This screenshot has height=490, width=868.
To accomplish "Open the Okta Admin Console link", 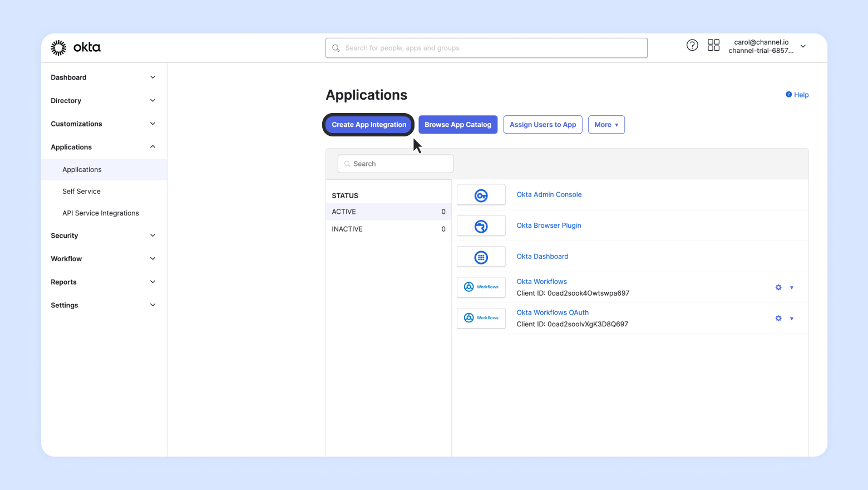I will tap(549, 195).
